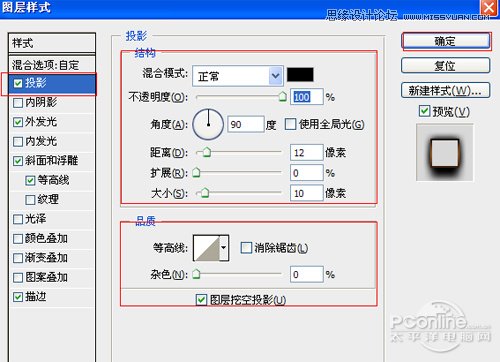Click the 扩展 spread slider handle
Image resolution: width=500 pixels, height=362 pixels.
[x=196, y=172]
